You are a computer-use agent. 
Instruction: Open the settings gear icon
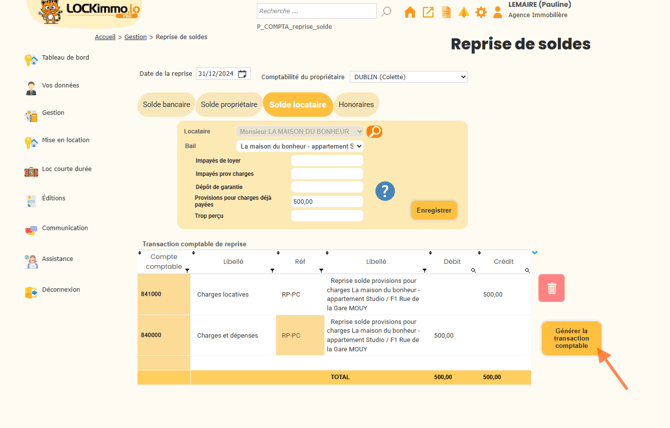(481, 12)
